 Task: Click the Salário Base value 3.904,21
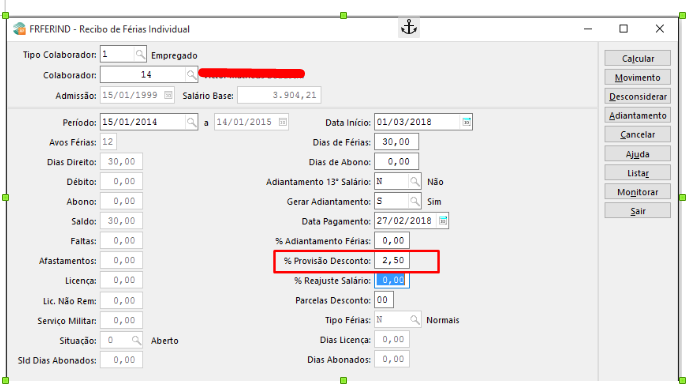(x=279, y=95)
